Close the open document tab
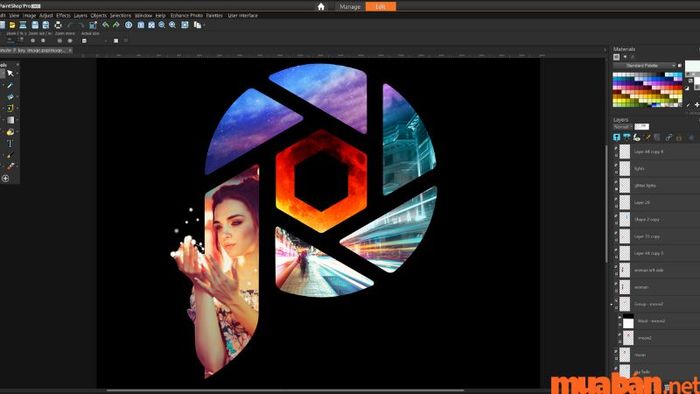This screenshot has height=394, width=700. pyautogui.click(x=70, y=50)
